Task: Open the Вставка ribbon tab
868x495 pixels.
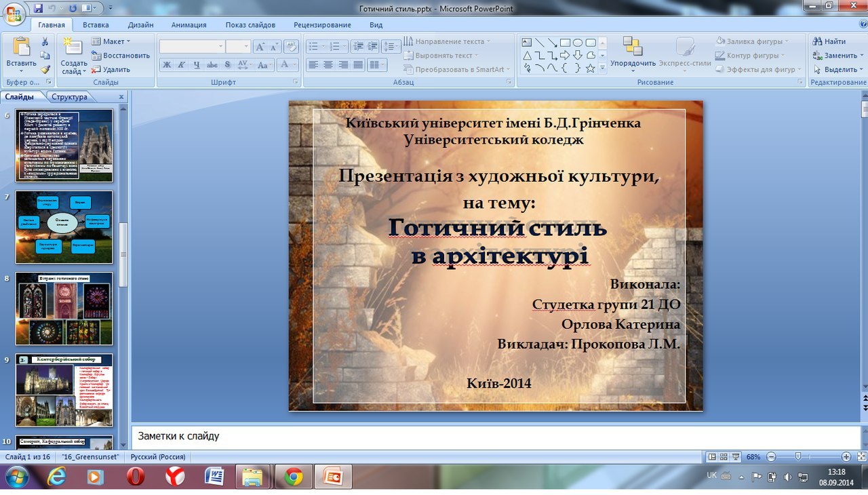Action: pyautogui.click(x=96, y=25)
